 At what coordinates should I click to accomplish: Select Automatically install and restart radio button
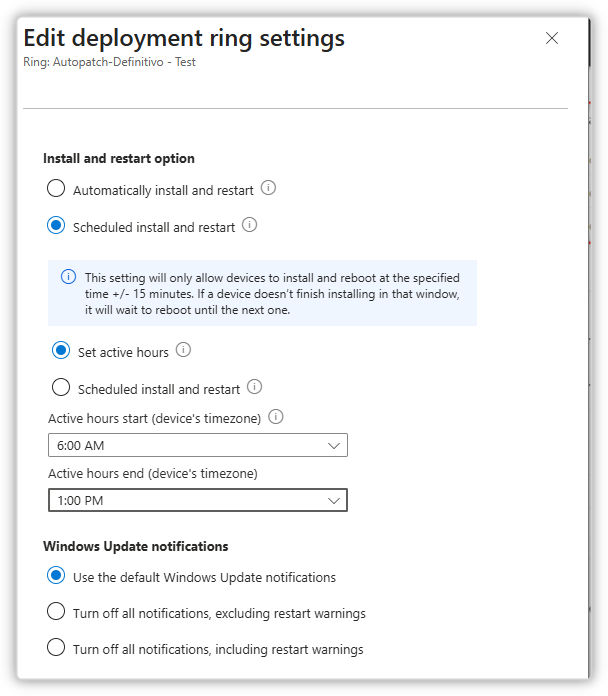pyautogui.click(x=57, y=189)
